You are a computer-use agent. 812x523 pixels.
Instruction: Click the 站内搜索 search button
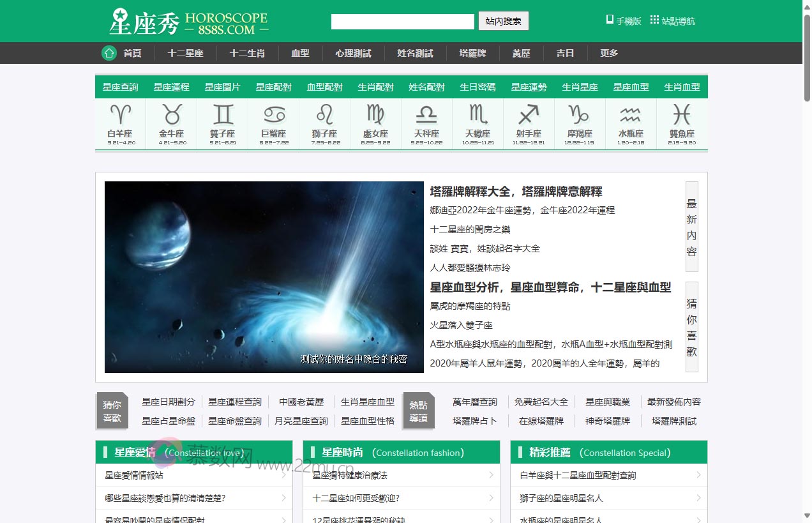coord(504,20)
